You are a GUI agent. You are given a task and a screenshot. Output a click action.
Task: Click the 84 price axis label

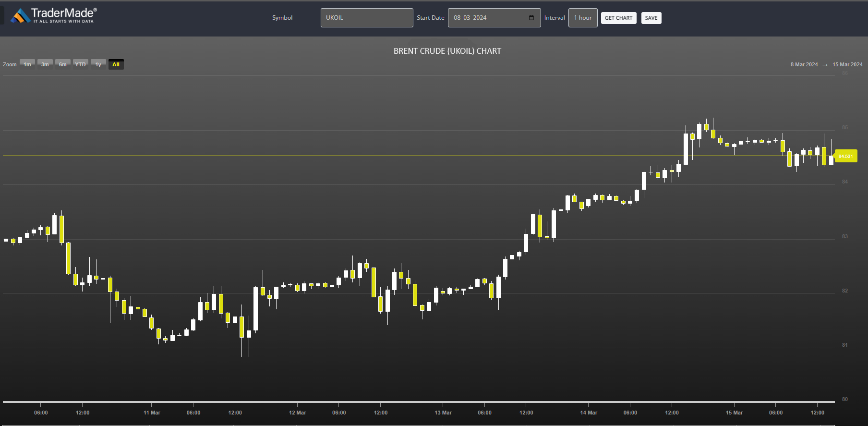pos(845,182)
